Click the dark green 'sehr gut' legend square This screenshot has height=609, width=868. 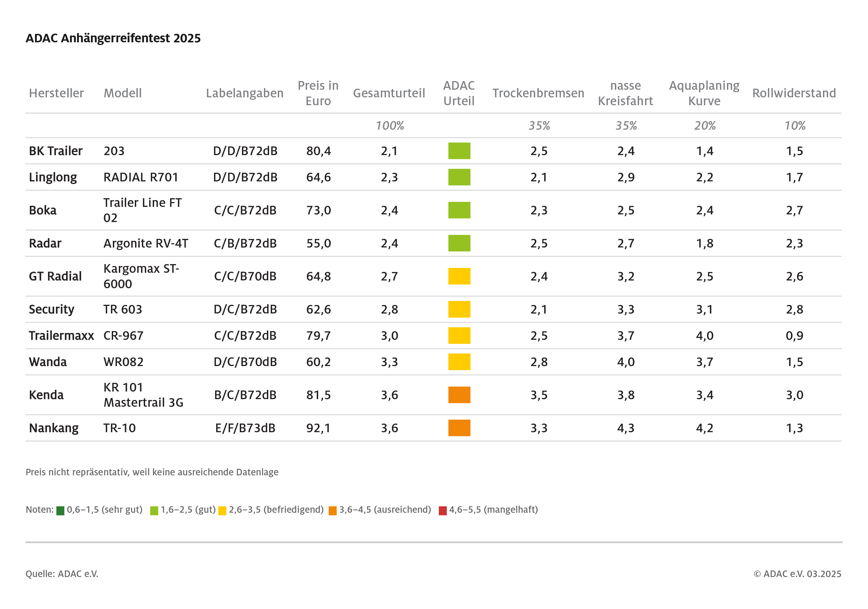(x=60, y=510)
